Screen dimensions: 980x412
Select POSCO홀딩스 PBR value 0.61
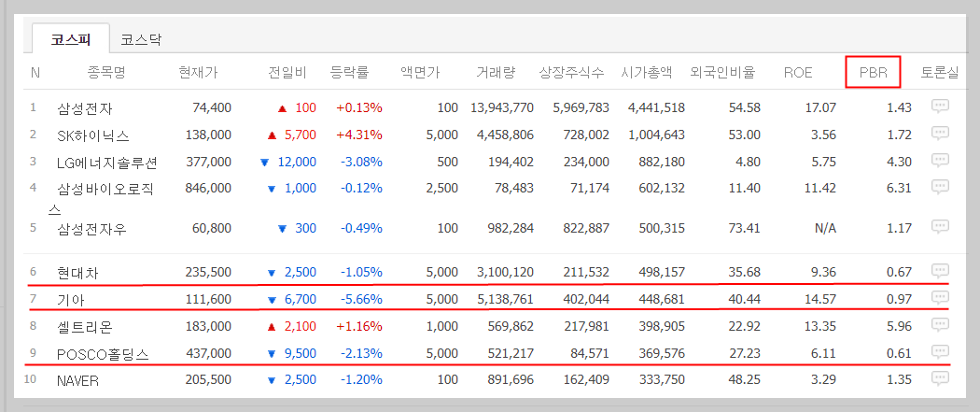click(x=900, y=353)
